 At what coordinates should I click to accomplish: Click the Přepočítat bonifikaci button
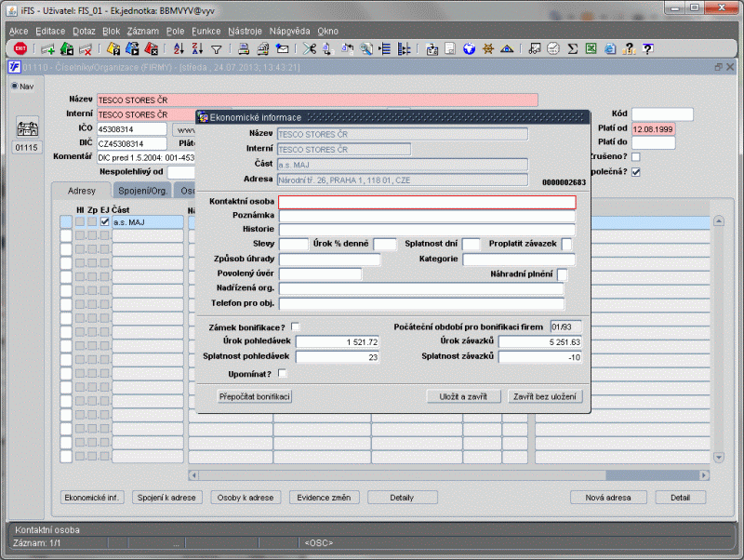[x=254, y=397]
